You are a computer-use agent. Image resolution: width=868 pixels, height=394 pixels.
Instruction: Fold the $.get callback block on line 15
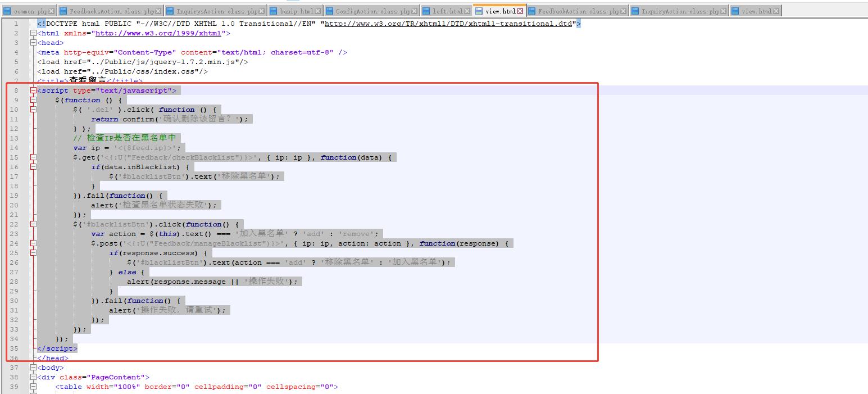tap(33, 157)
